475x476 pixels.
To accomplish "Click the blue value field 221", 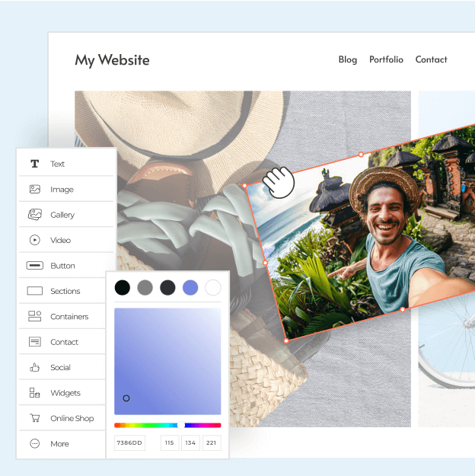I will (212, 443).
